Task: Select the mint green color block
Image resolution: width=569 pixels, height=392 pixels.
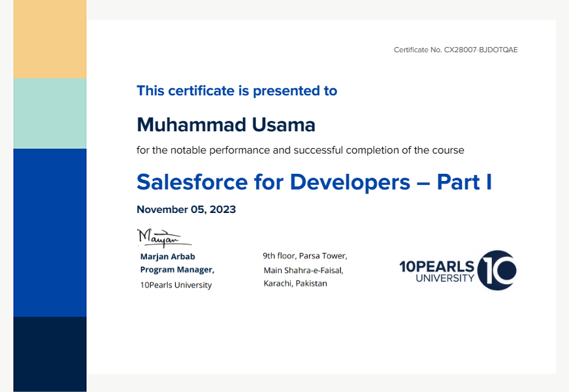Action: (50, 113)
